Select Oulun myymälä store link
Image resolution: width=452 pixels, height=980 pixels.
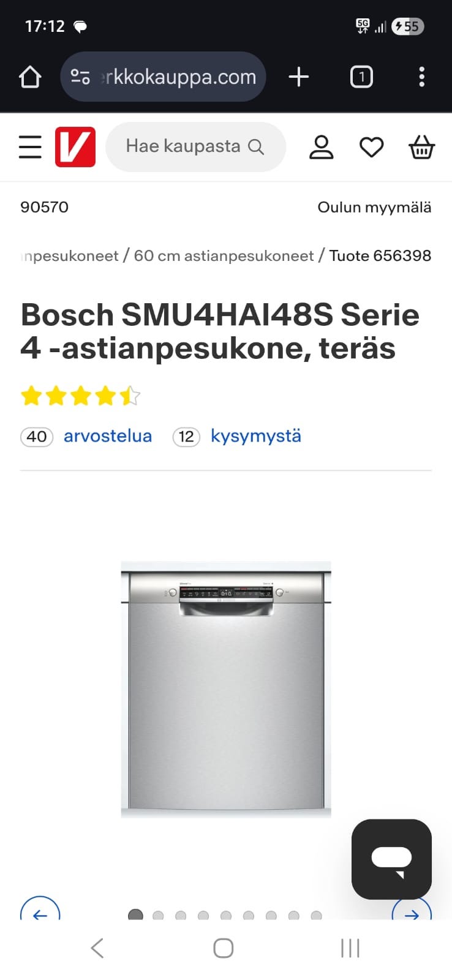pyautogui.click(x=374, y=207)
